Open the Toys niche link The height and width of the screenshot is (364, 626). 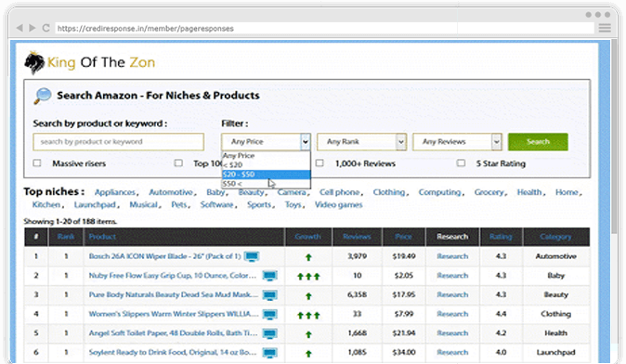click(x=293, y=204)
